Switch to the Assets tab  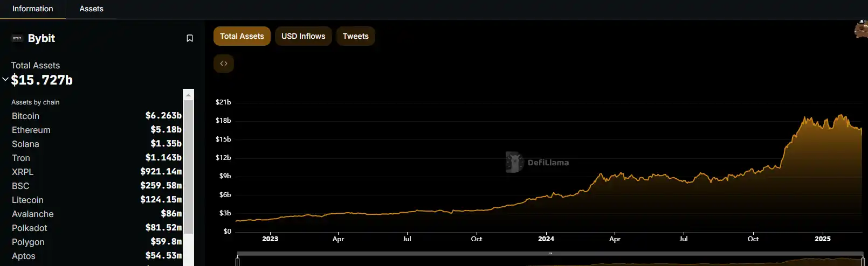tap(91, 9)
